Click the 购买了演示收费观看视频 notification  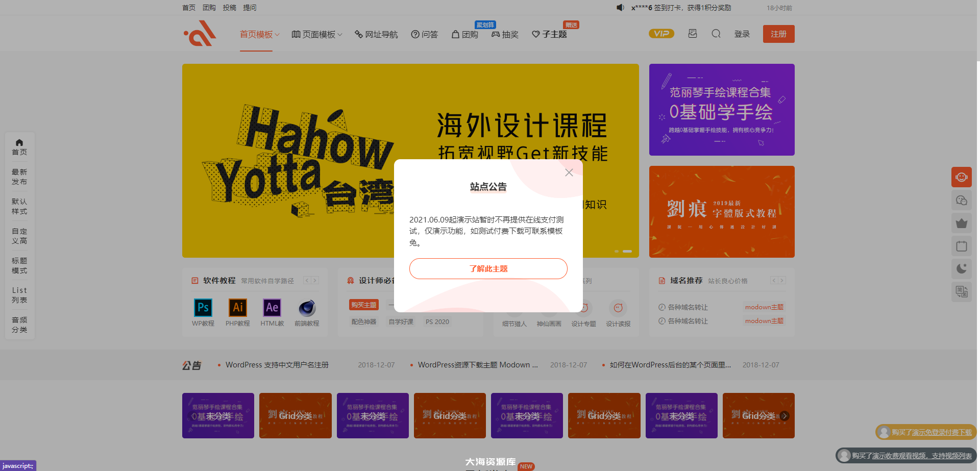tap(906, 455)
